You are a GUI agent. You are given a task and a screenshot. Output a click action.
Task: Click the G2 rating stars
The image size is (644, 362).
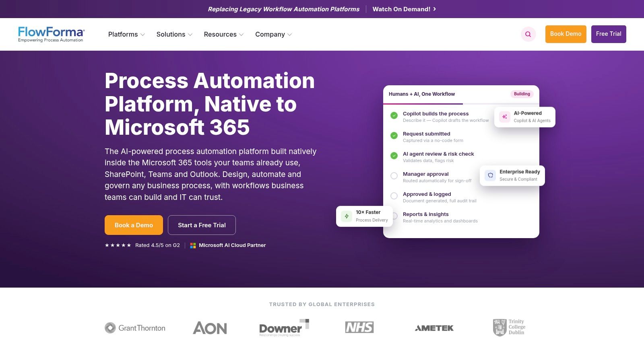(118, 245)
